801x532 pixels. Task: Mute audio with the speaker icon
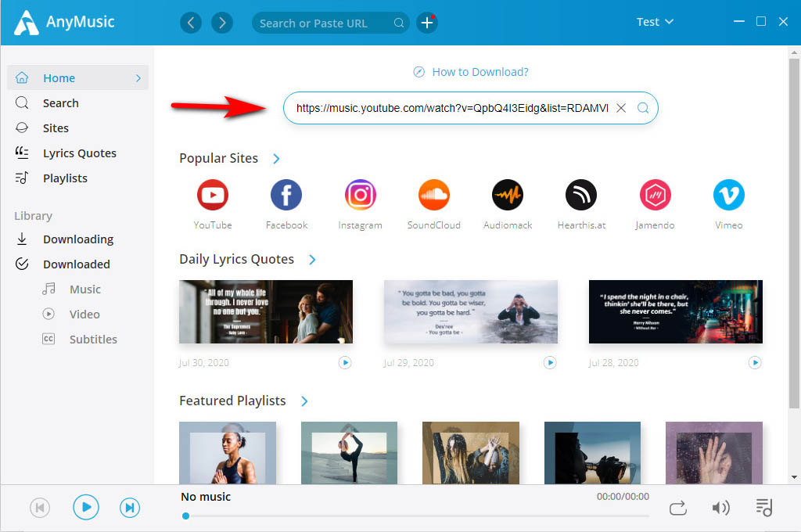coord(720,508)
